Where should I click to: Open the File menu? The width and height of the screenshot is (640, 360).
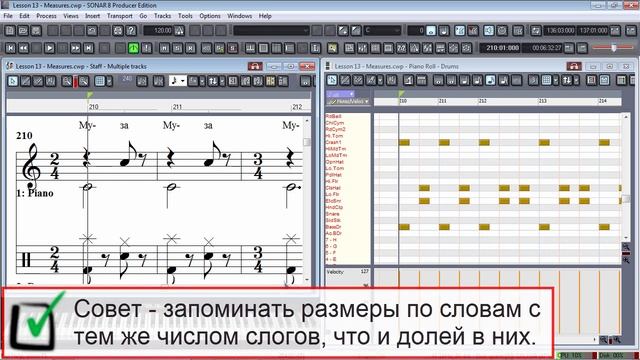tap(8, 16)
